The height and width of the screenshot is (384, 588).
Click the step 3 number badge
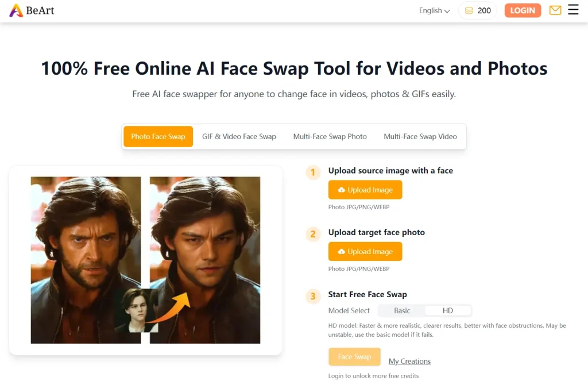pos(313,296)
